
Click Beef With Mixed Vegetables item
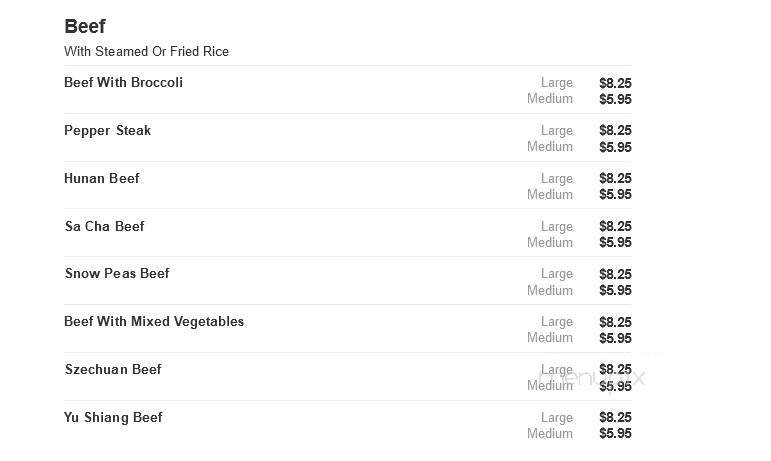click(x=154, y=321)
